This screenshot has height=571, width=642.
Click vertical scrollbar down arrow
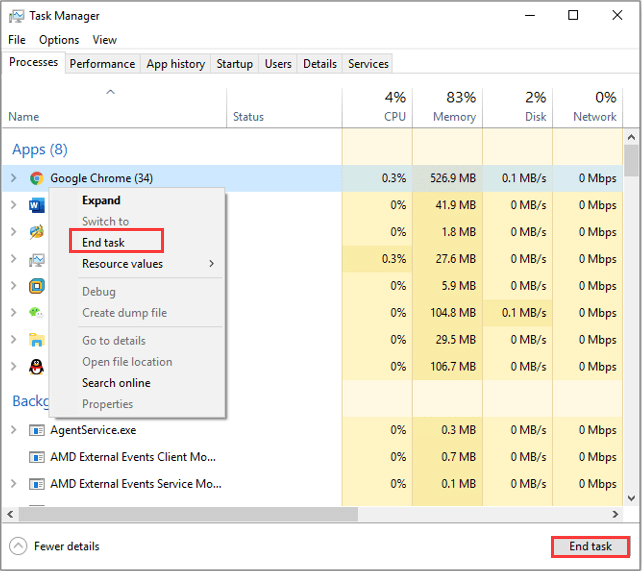coord(631,498)
